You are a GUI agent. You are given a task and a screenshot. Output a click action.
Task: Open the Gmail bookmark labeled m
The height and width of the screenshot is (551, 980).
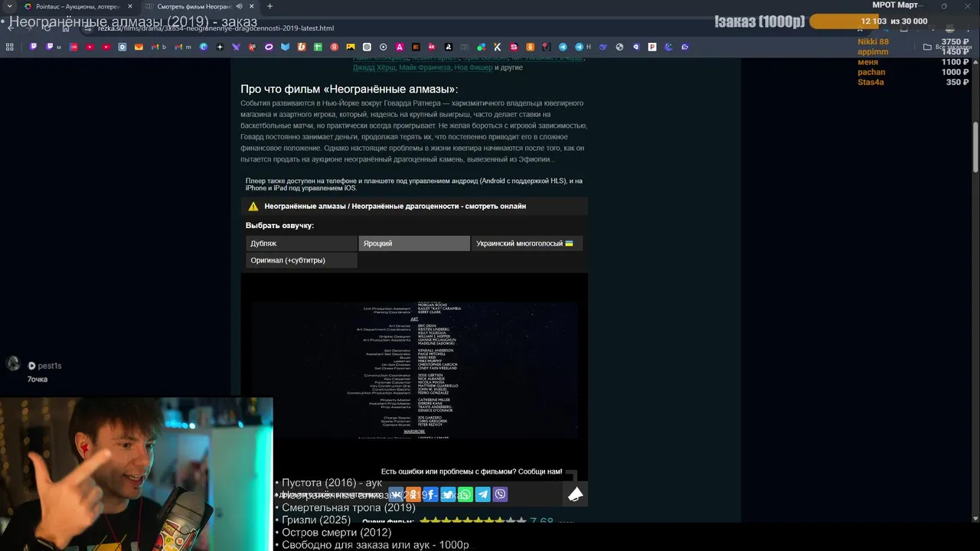pyautogui.click(x=182, y=47)
